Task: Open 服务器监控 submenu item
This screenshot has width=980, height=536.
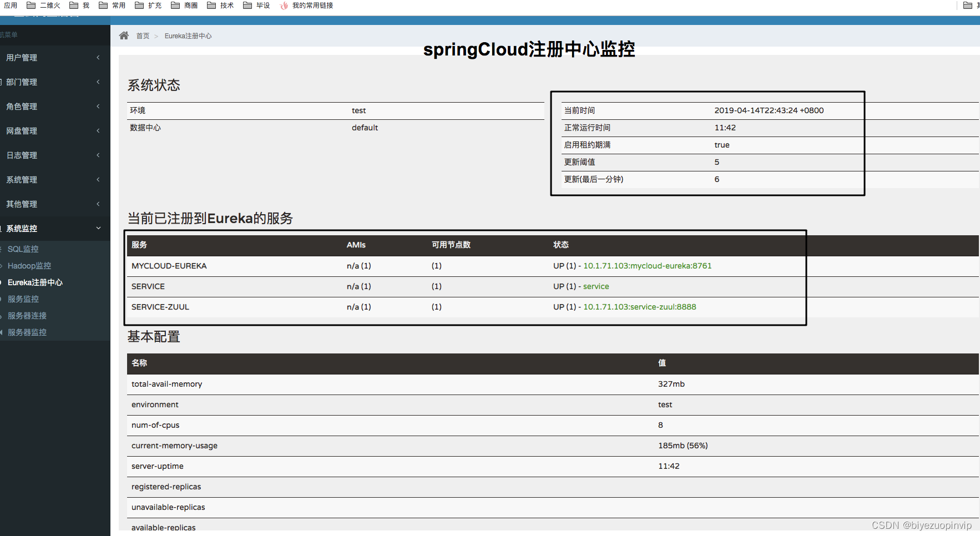Action: (x=27, y=332)
